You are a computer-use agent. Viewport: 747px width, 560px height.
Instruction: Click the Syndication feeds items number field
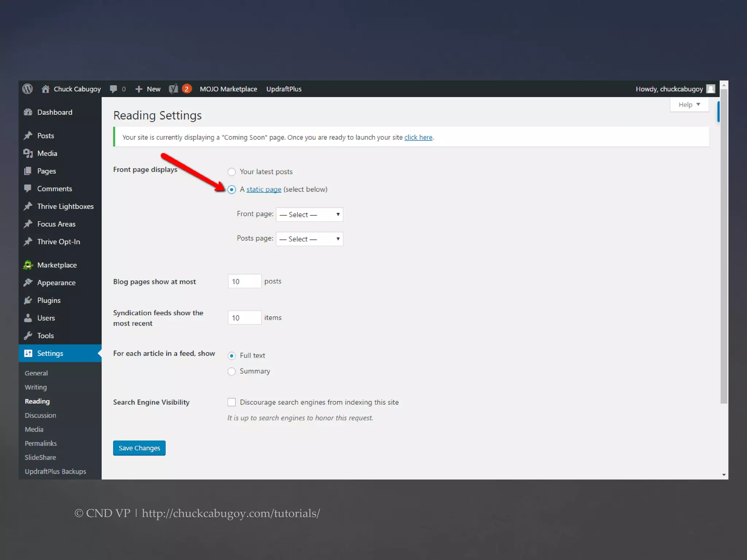coord(244,318)
